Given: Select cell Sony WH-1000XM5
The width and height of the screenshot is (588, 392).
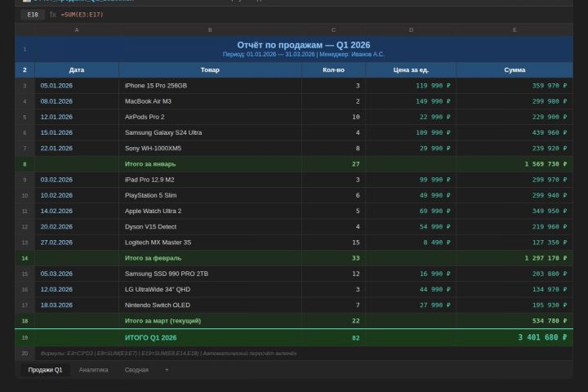Looking at the screenshot, I should (x=210, y=149).
